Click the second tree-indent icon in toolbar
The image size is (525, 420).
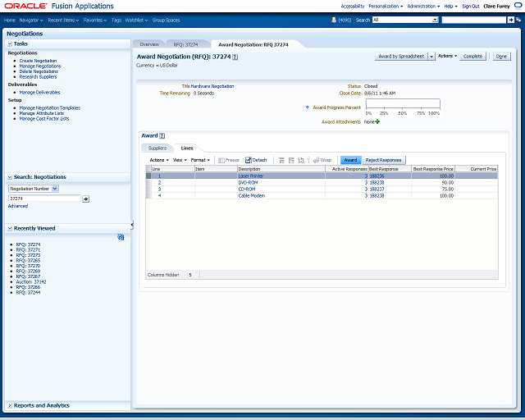click(x=291, y=161)
